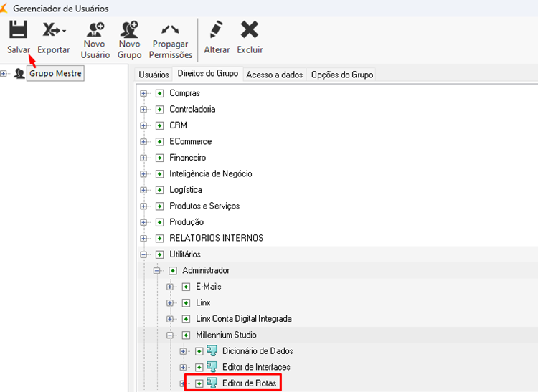Toggle the Logística permission checkbox
538x392 pixels.
tap(159, 190)
